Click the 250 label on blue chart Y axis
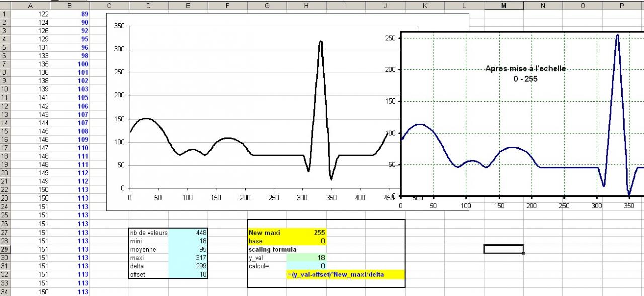644x296 pixels. click(x=391, y=38)
